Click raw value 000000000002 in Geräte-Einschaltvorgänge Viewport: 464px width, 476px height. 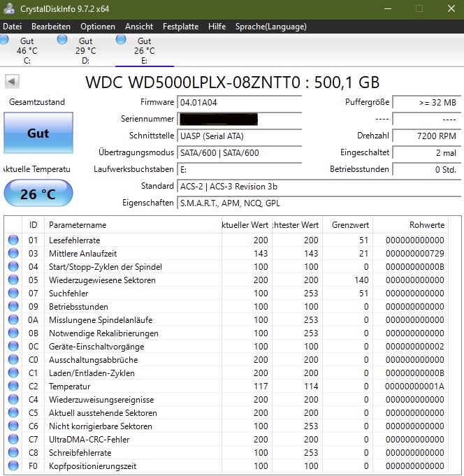click(x=415, y=347)
